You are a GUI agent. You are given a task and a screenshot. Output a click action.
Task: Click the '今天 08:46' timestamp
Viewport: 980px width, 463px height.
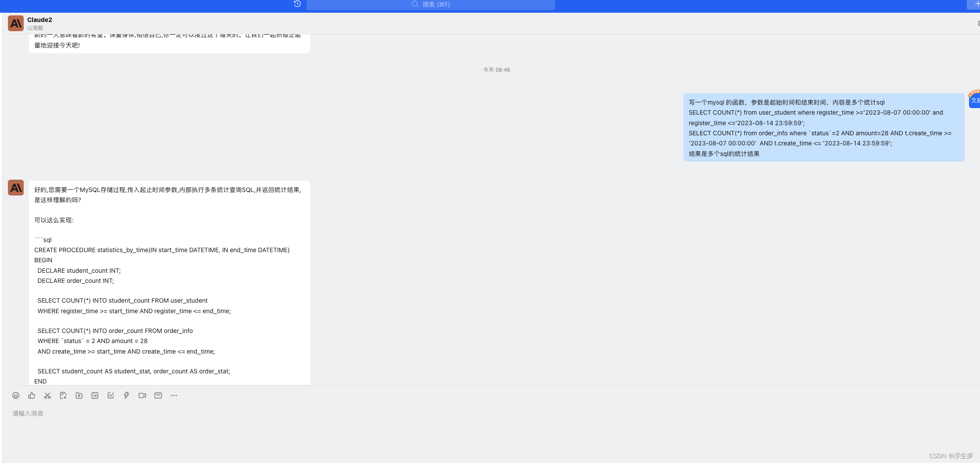tap(496, 70)
